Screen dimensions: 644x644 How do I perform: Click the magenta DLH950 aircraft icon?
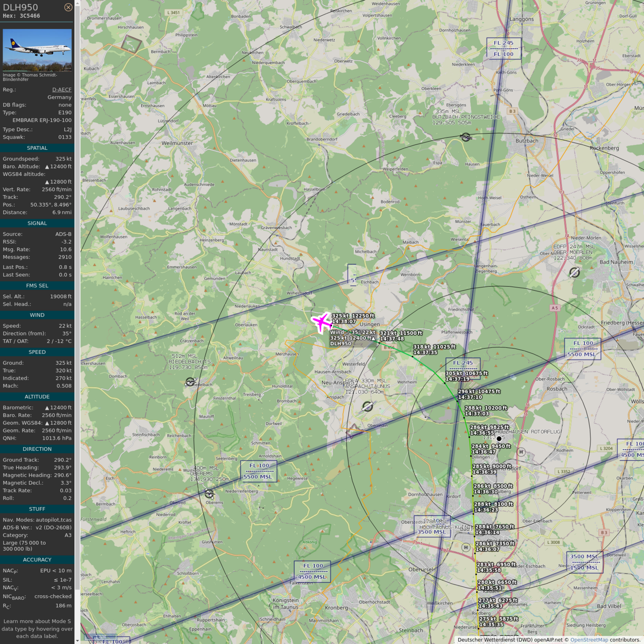pos(322,322)
